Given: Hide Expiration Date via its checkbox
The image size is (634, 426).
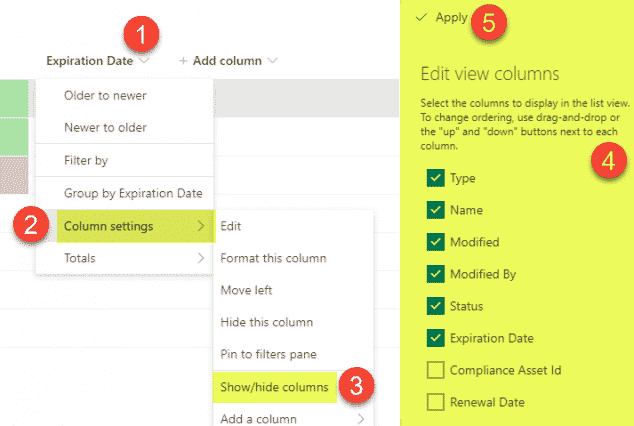Looking at the screenshot, I should tap(435, 338).
